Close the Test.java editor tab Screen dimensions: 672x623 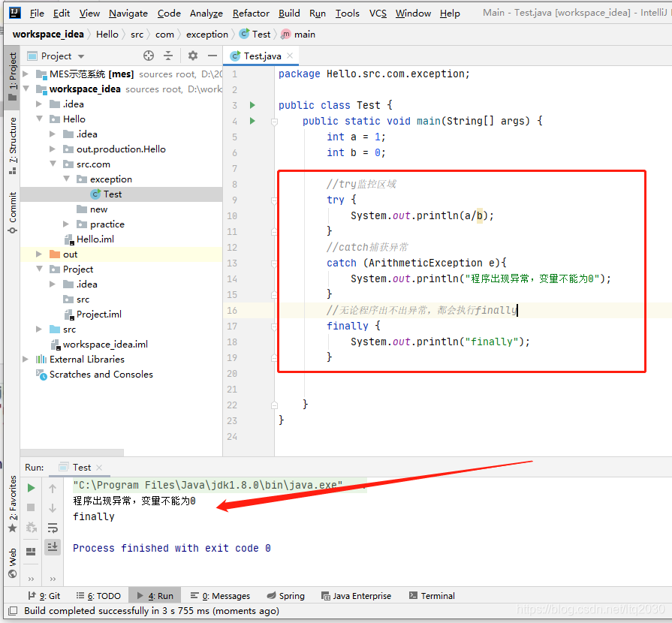[290, 56]
